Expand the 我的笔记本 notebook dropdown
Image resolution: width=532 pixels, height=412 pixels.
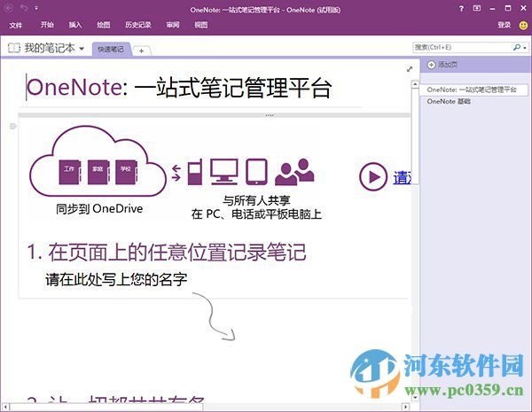click(82, 49)
